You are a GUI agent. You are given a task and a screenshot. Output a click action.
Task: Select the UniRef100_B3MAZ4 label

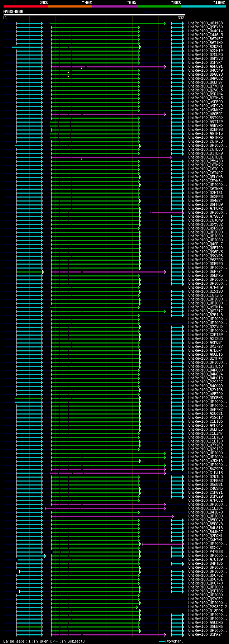point(205,635)
